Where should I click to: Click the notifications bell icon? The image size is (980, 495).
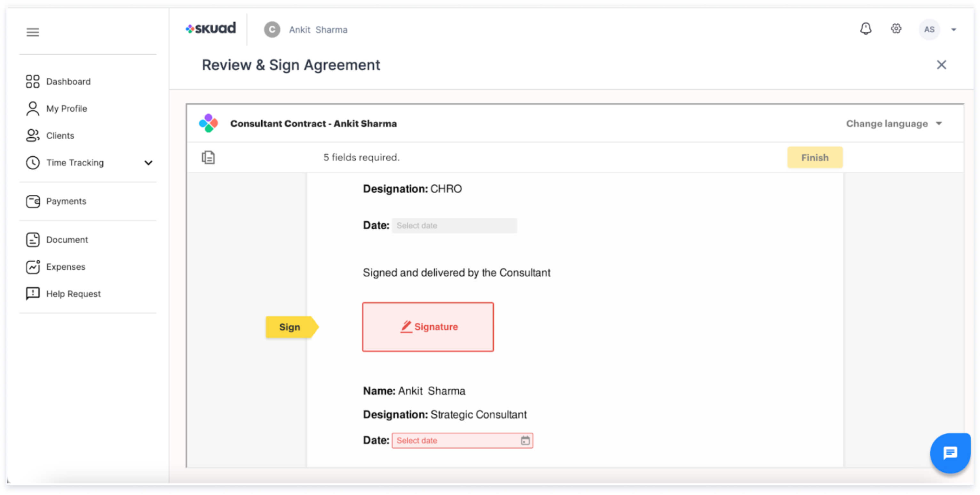[865, 29]
